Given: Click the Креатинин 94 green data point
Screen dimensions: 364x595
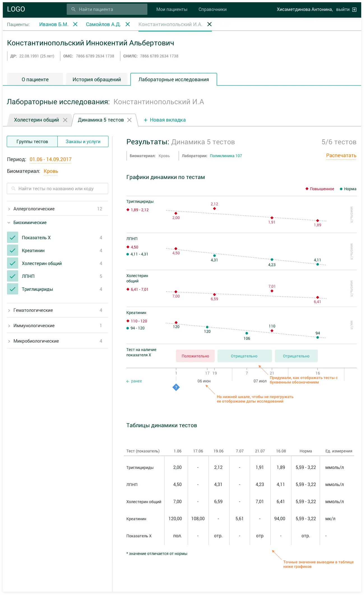Looking at the screenshot, I should (317, 338).
